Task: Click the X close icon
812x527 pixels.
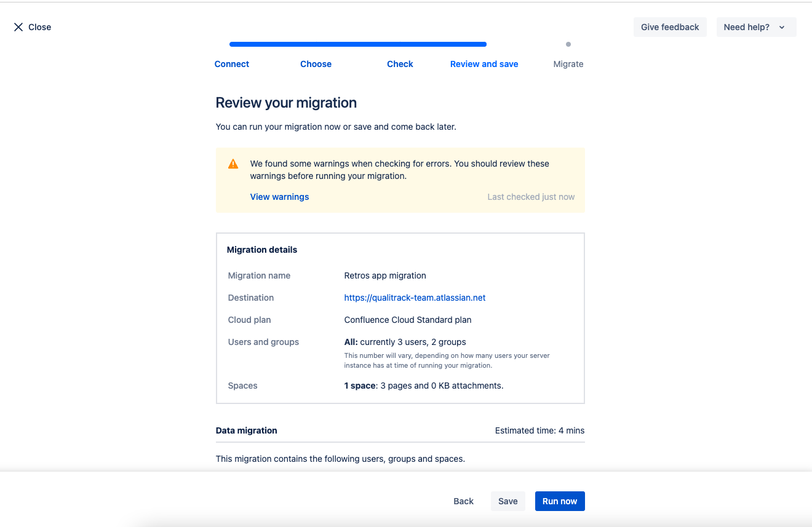Action: [x=18, y=27]
